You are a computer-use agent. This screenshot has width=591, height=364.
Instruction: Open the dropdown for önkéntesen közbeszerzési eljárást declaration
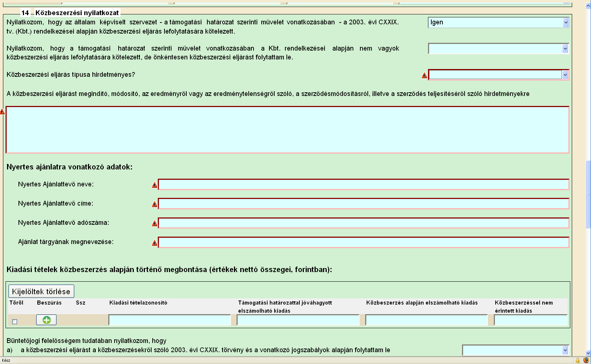coord(499,49)
